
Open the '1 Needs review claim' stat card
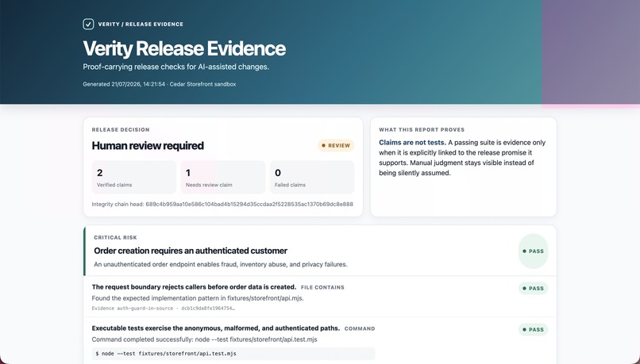coord(223,177)
